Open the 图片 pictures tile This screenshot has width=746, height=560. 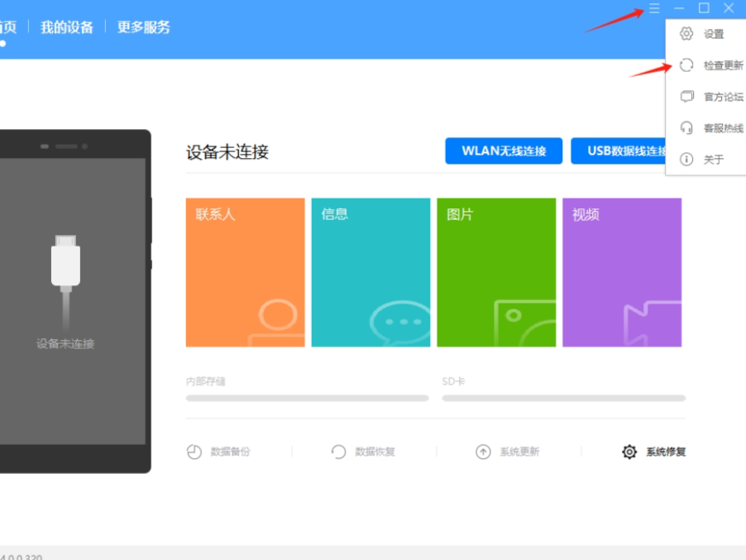[x=496, y=272]
